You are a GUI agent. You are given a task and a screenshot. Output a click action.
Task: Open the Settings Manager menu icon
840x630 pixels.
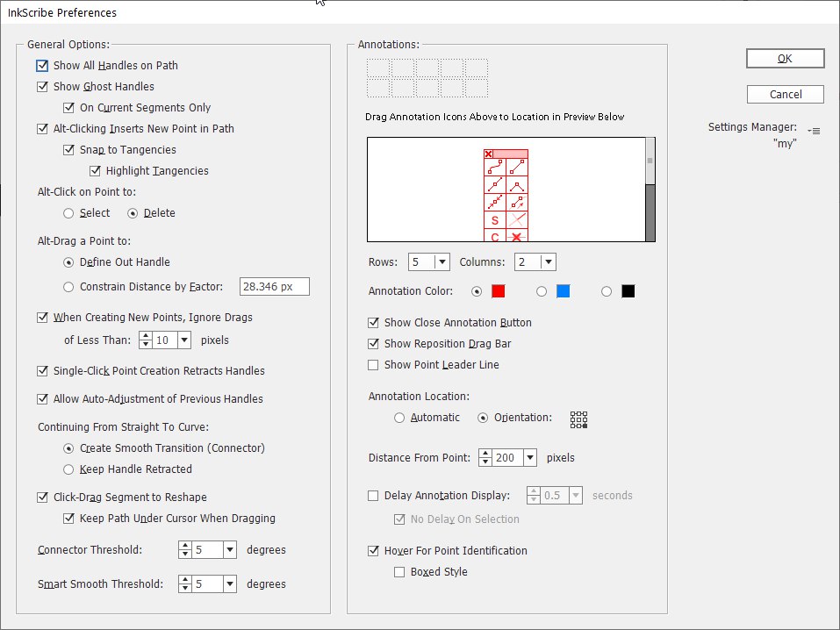815,131
